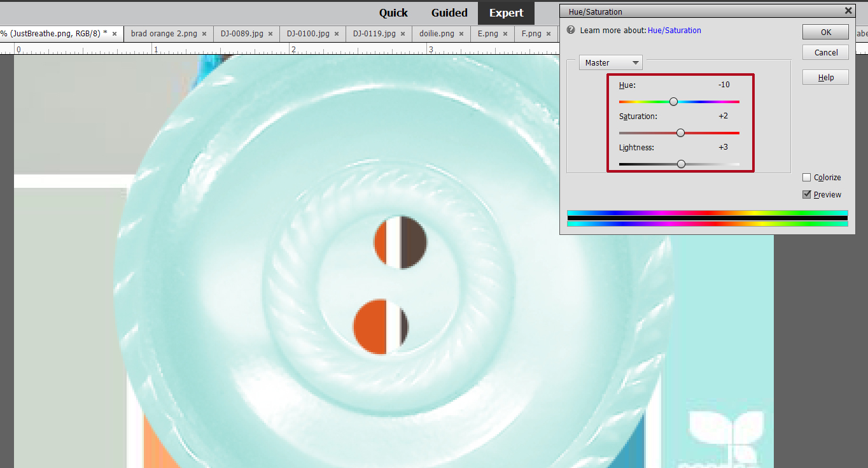Switch to Quick edit mode
Image resolution: width=868 pixels, height=468 pixels.
click(x=393, y=13)
